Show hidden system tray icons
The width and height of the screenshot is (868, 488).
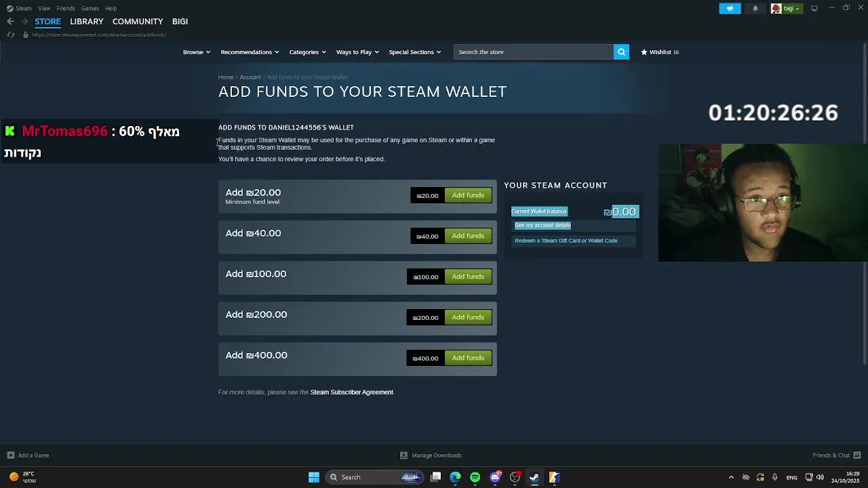click(731, 477)
